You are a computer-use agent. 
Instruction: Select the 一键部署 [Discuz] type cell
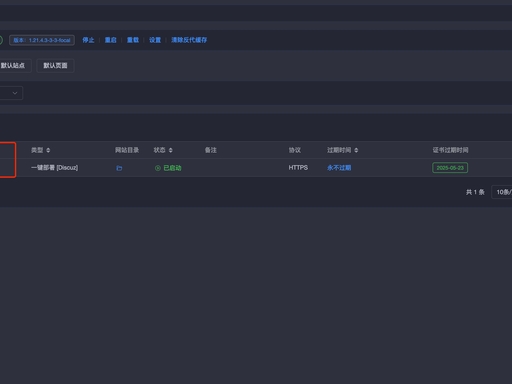[x=55, y=167]
